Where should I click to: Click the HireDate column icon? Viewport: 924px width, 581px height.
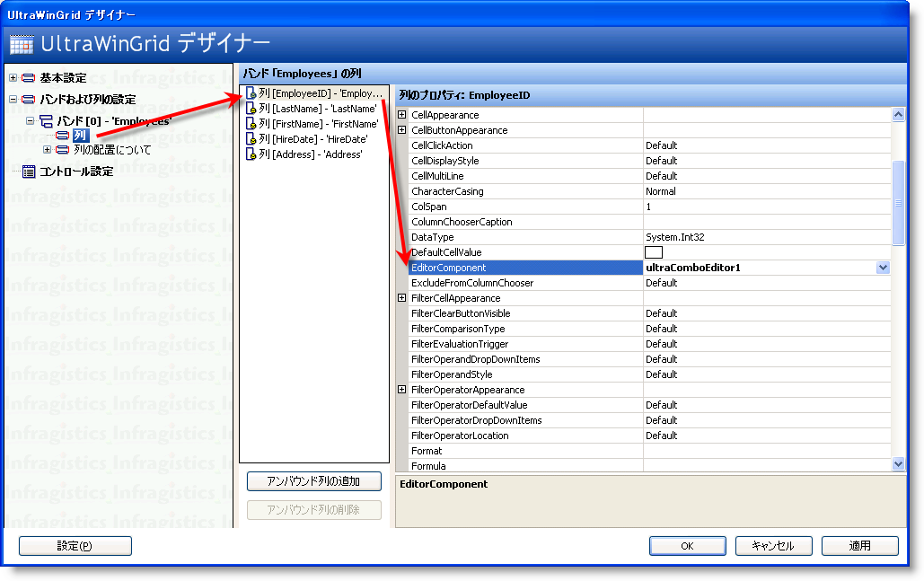251,139
